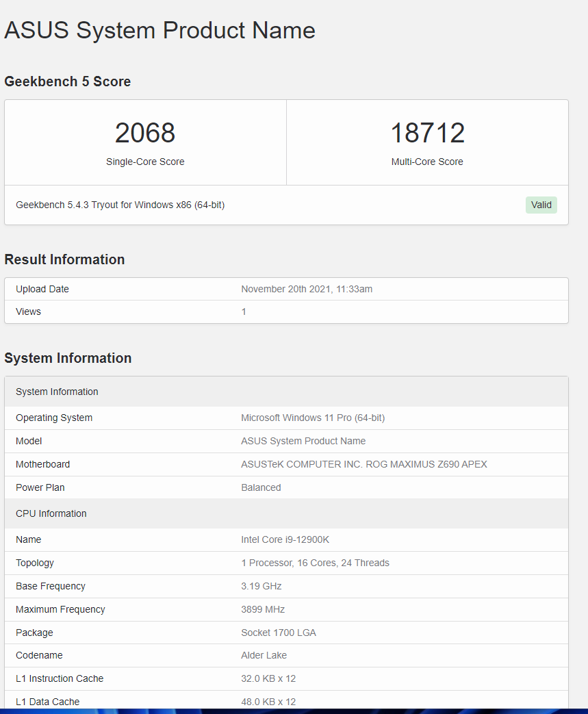
Task: Click the "Base Frequency" label
Action: point(51,586)
